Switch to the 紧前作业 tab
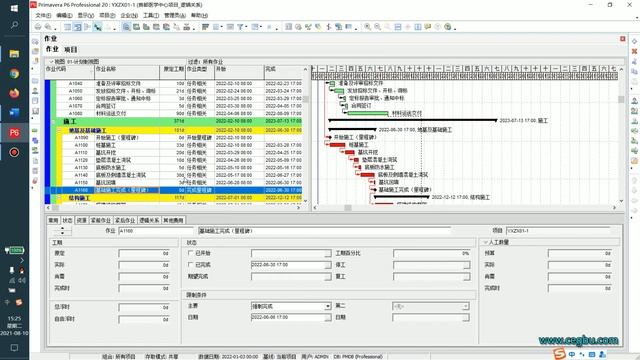Screen dimensions: 640x360 coord(100,220)
